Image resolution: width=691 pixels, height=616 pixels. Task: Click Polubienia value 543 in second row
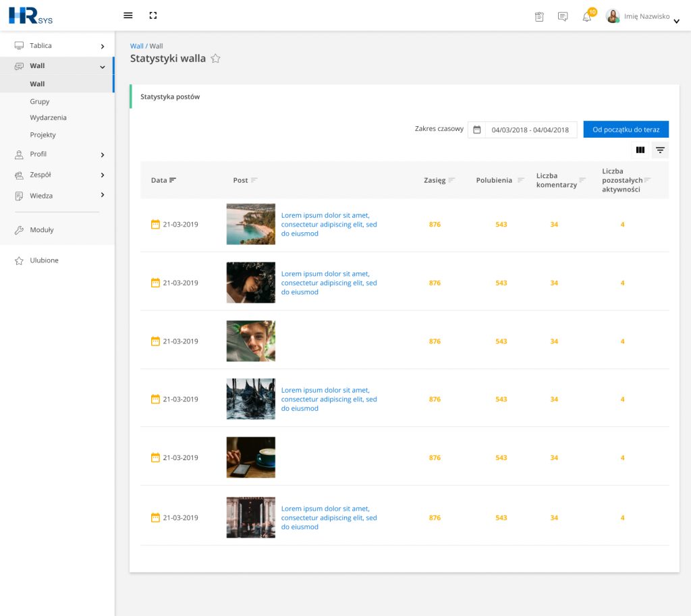501,283
